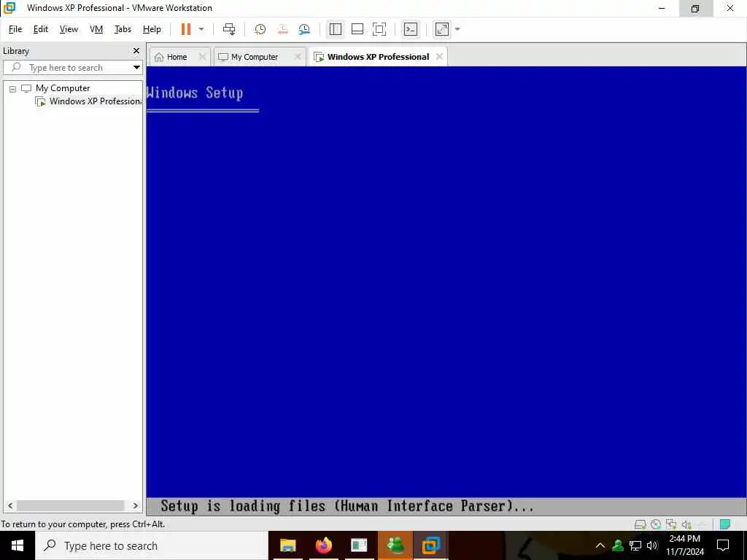Open the Tabs menu
Image resolution: width=747 pixels, height=560 pixels.
pyautogui.click(x=123, y=29)
